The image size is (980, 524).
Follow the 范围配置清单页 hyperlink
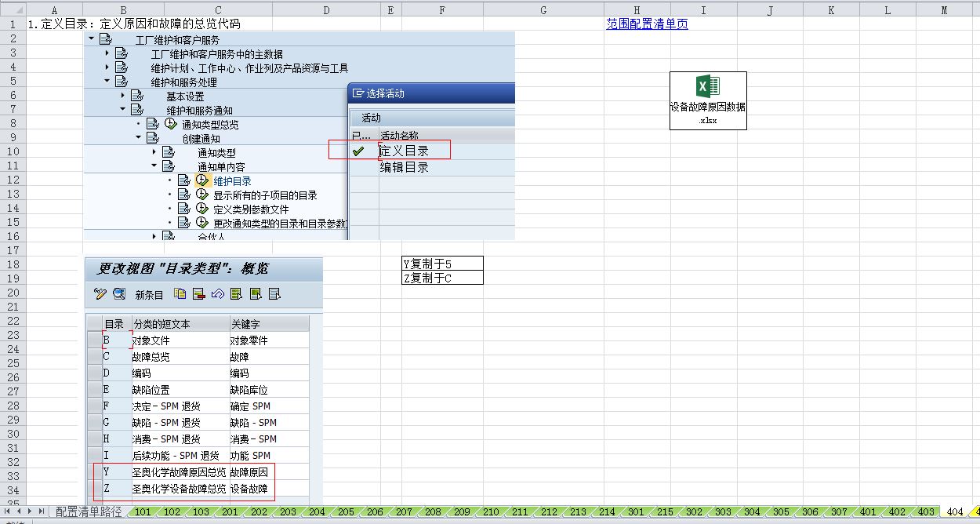(x=647, y=24)
